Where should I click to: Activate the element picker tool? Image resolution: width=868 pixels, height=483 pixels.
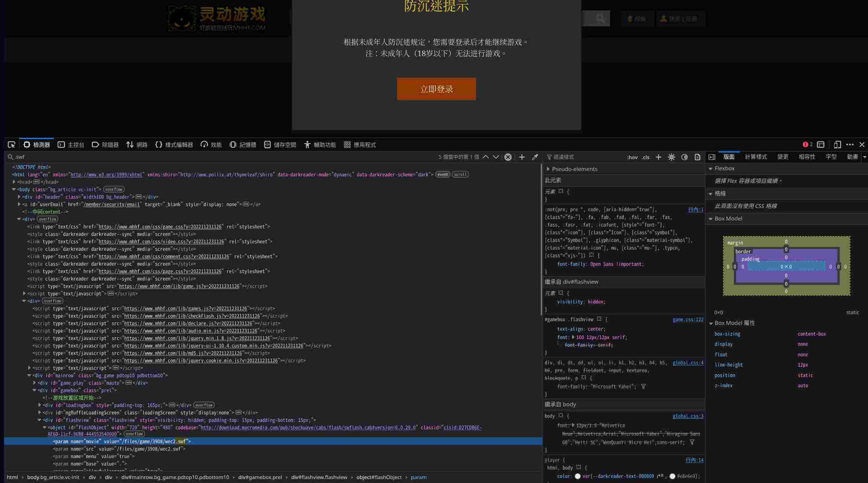click(12, 145)
